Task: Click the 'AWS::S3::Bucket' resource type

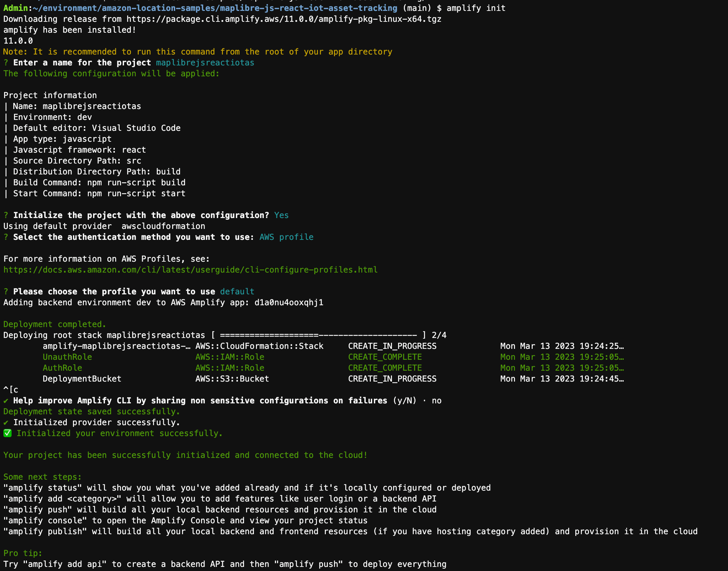Action: (232, 379)
